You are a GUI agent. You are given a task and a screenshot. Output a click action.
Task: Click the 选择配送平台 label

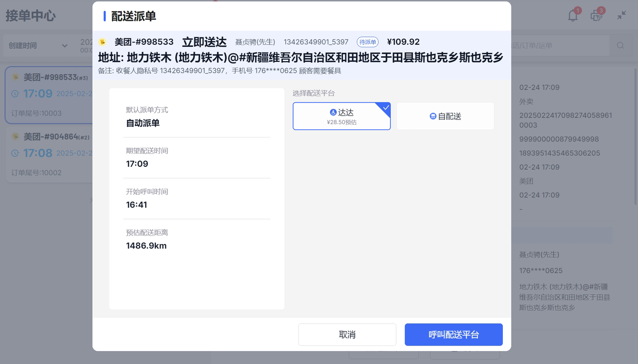[314, 93]
